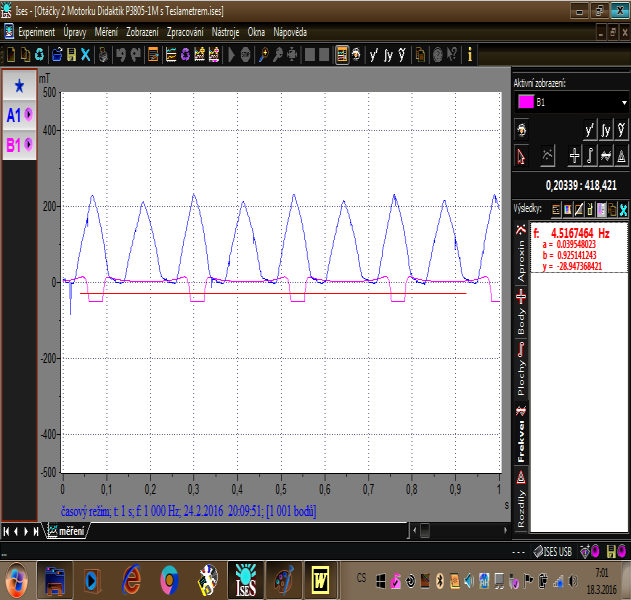Click the frequency wave tool button
The width and height of the screenshot is (631, 600).
click(x=606, y=156)
